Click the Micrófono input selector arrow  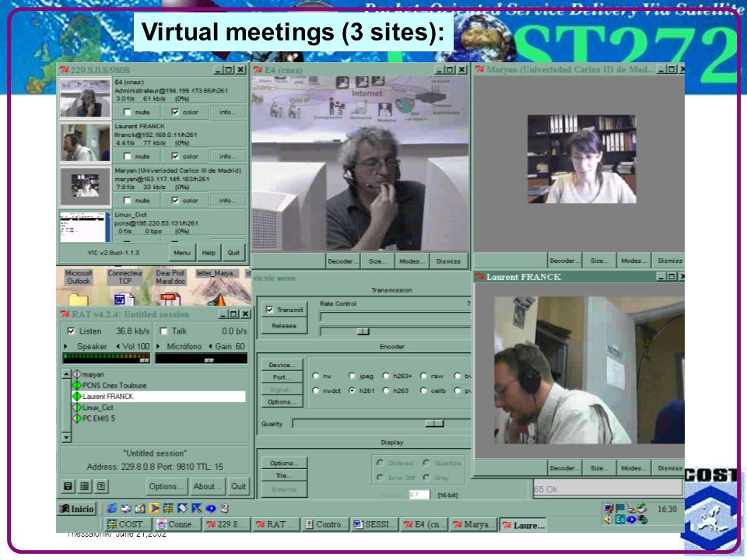tap(158, 346)
